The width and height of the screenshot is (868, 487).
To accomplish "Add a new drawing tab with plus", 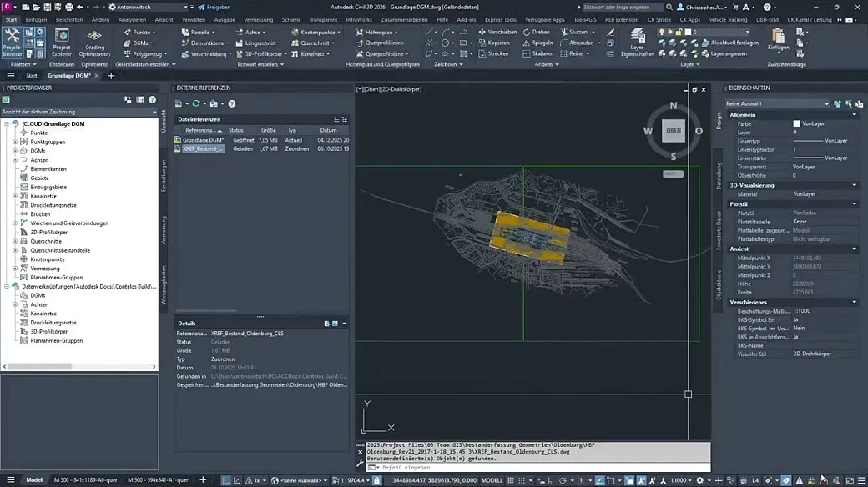I will click(x=111, y=76).
